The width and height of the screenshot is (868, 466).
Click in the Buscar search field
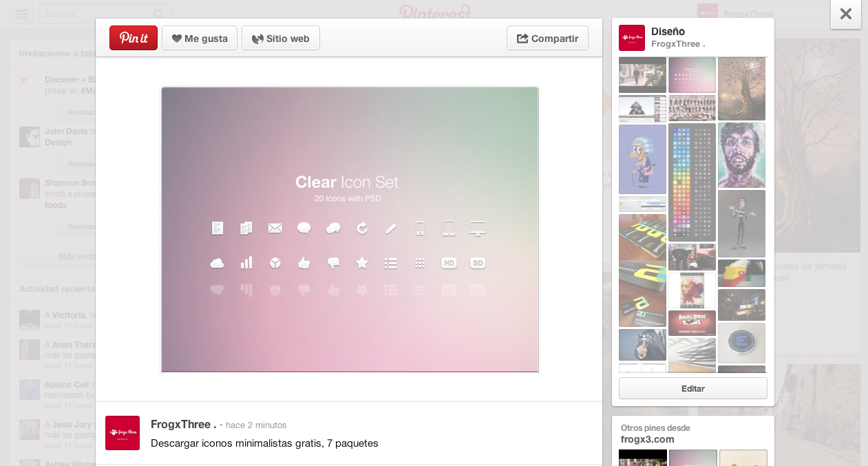click(96, 14)
